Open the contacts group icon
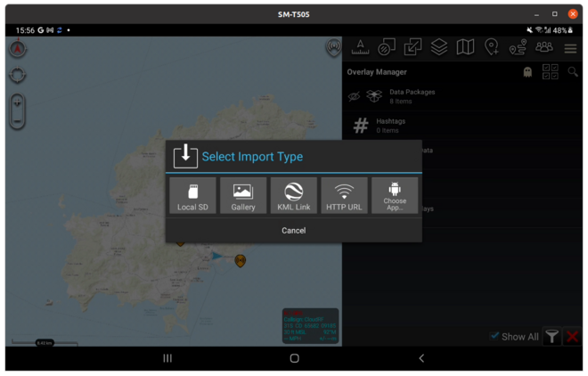Screen dimensions: 588x376 tap(544, 47)
